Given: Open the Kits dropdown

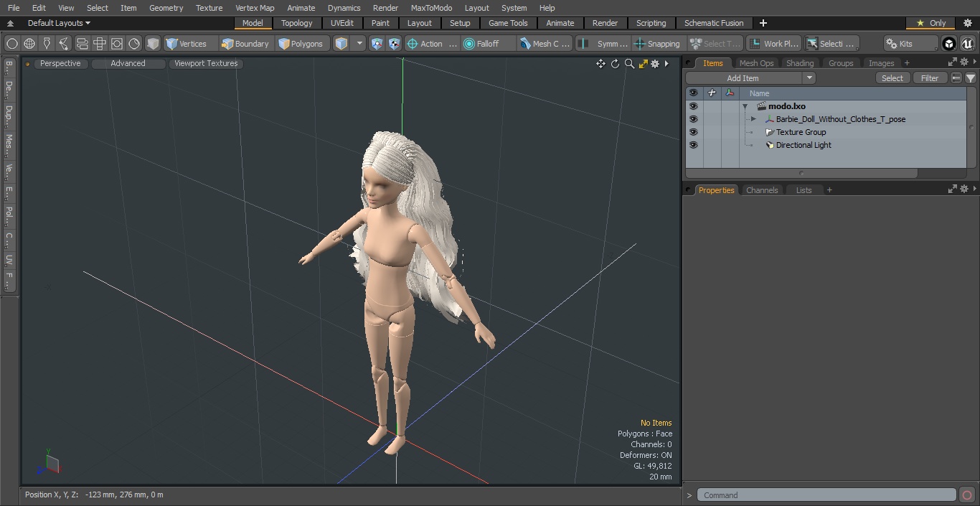Looking at the screenshot, I should 910,44.
